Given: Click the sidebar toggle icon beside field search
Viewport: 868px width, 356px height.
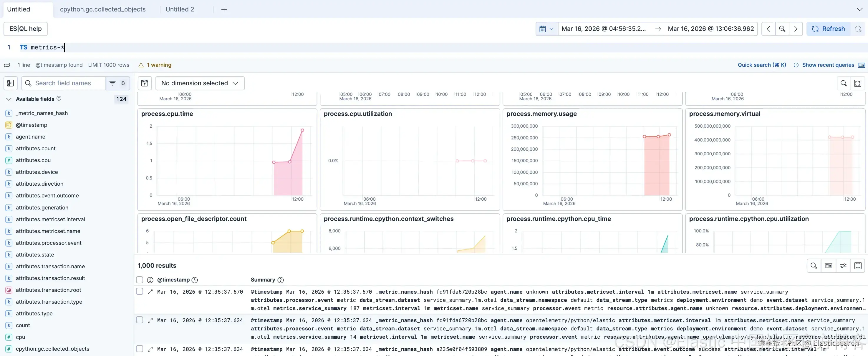Looking at the screenshot, I should (10, 83).
